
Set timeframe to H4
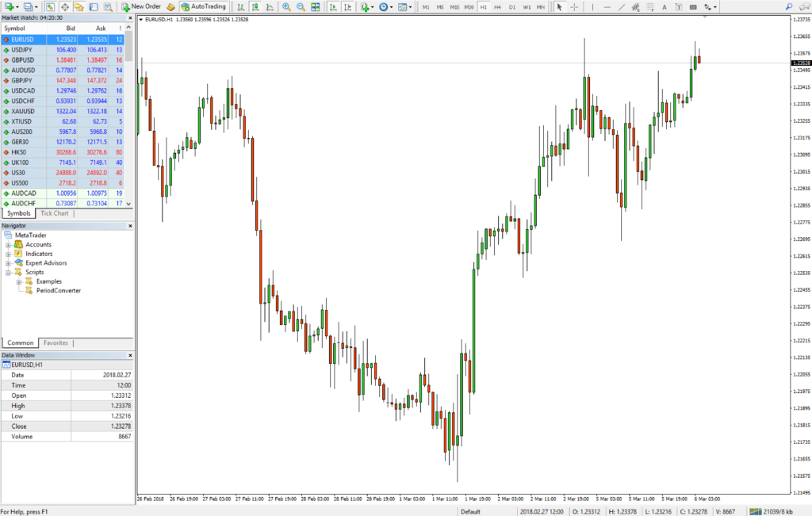(x=498, y=6)
